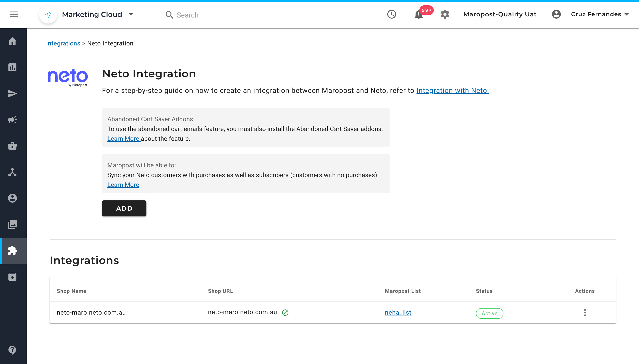This screenshot has width=639, height=364.
Task: Click the recent history clock icon
Action: 392,14
